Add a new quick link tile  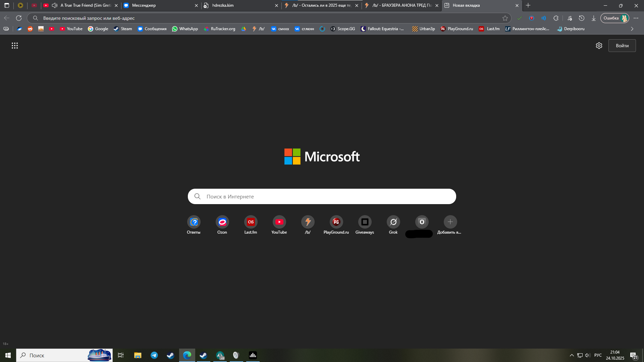tap(450, 222)
